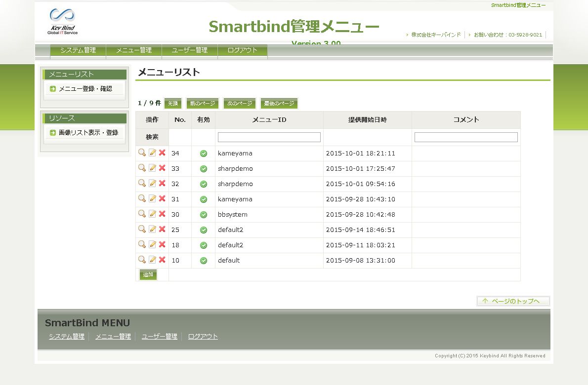Image resolution: width=588 pixels, height=385 pixels.
Task: Focus the メニューID search field
Action: (269, 137)
